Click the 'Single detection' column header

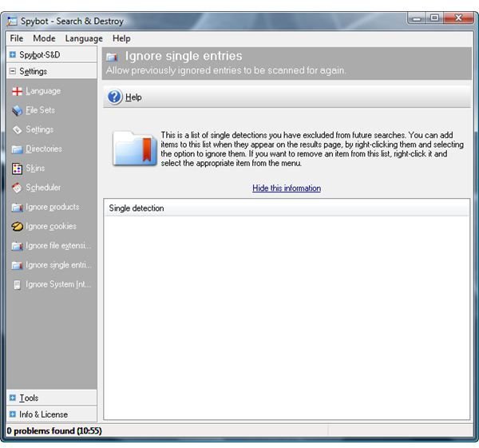287,208
